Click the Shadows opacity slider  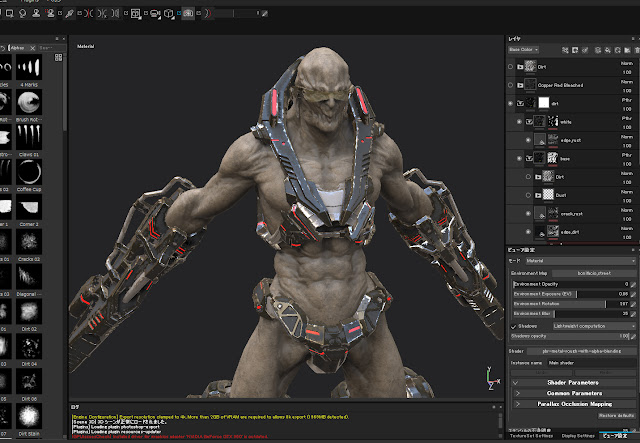point(570,336)
